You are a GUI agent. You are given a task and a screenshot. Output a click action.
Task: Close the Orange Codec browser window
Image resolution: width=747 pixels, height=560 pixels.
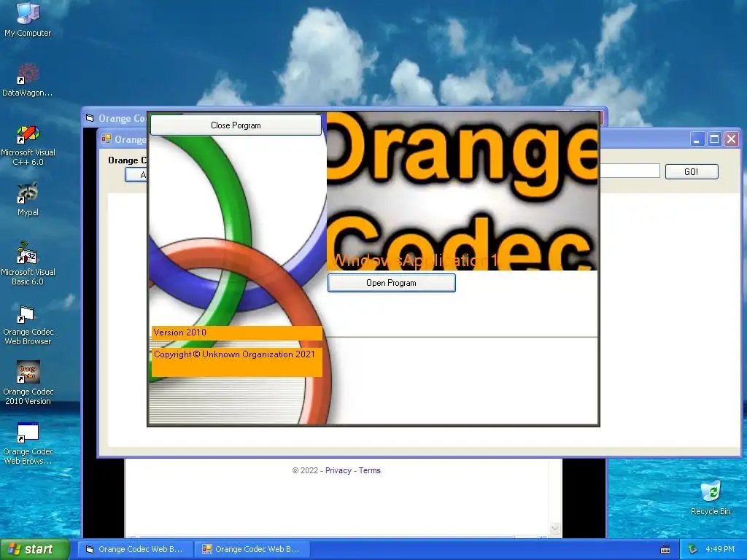[x=731, y=139]
